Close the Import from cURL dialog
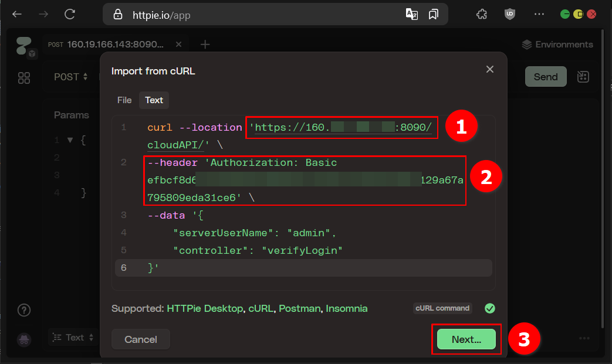 490,69
